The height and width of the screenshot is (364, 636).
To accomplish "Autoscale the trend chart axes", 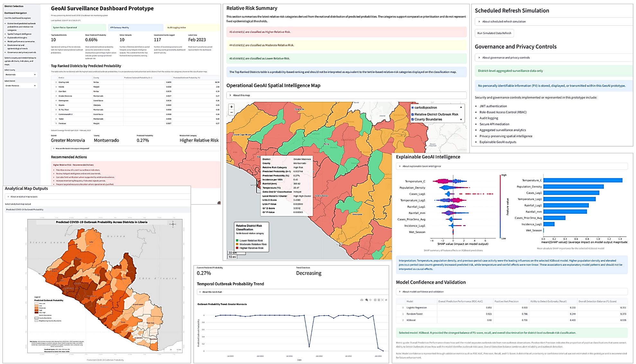I will [382, 300].
